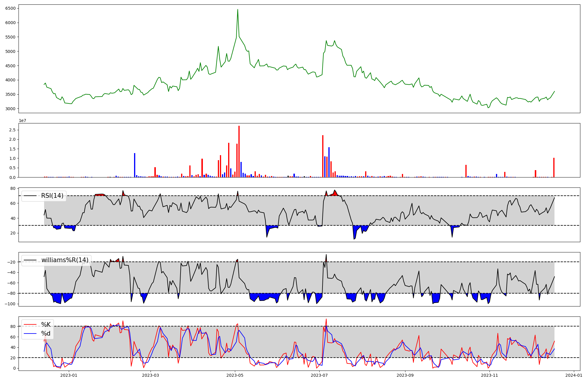Click the %d legend text
This screenshot has width=588, height=382.
[x=46, y=334]
